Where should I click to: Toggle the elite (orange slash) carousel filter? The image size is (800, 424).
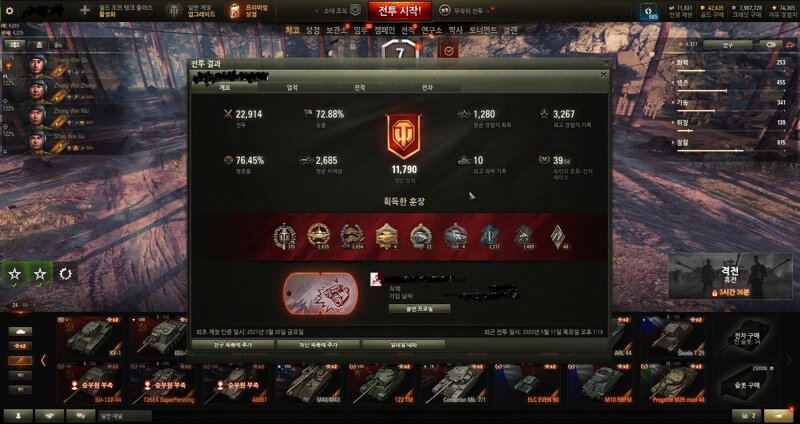pyautogui.click(x=20, y=361)
